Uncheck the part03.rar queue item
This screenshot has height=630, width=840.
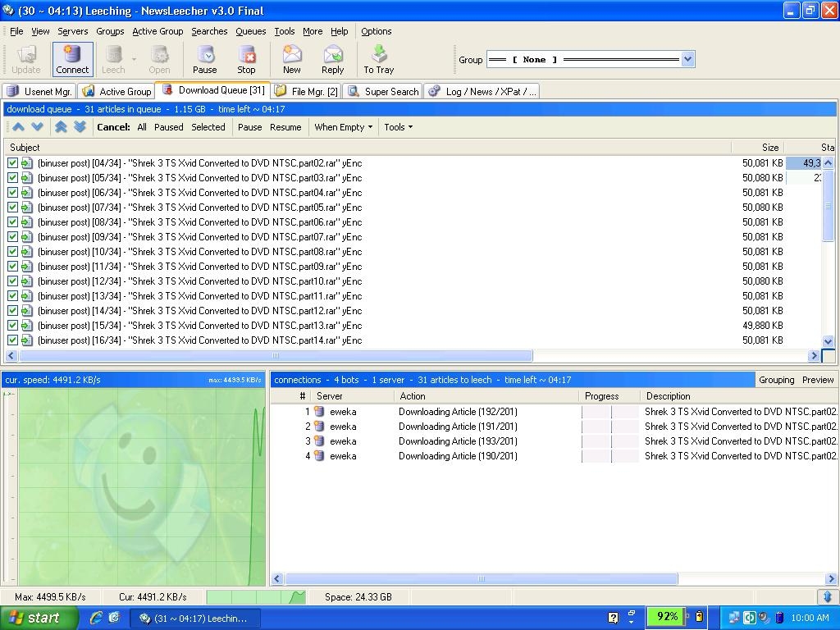click(13, 178)
